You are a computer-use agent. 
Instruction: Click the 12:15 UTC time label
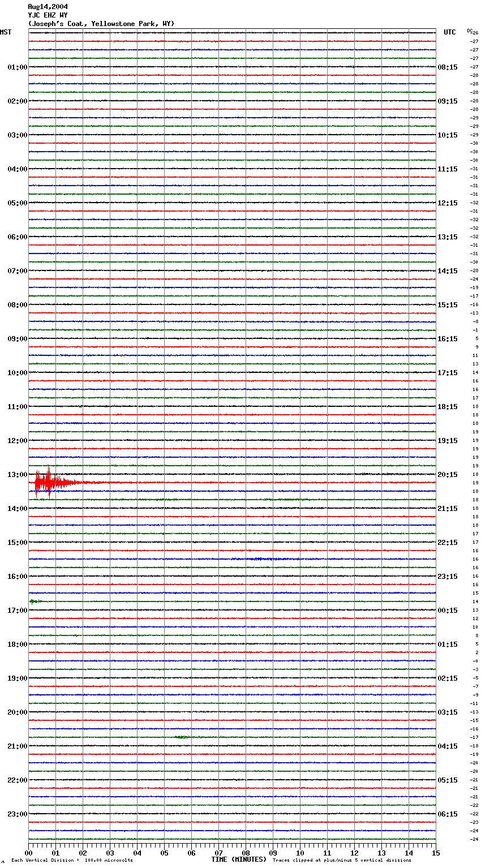tap(448, 203)
